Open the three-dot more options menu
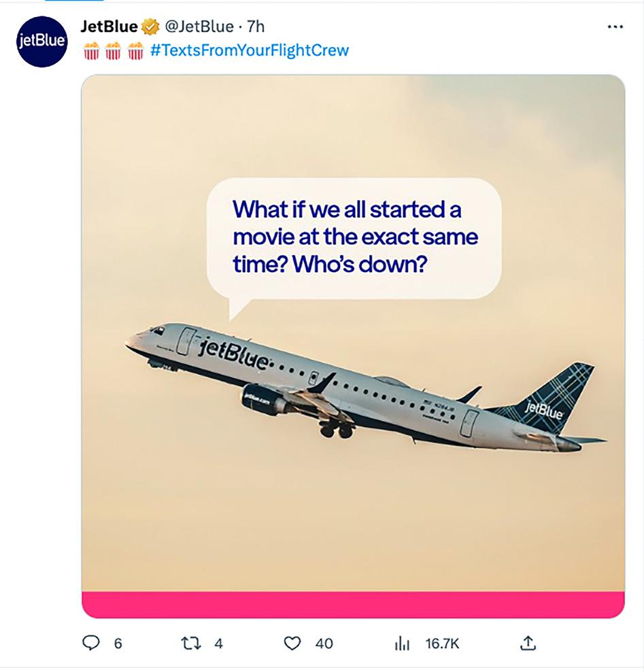644x672 pixels. point(614,27)
